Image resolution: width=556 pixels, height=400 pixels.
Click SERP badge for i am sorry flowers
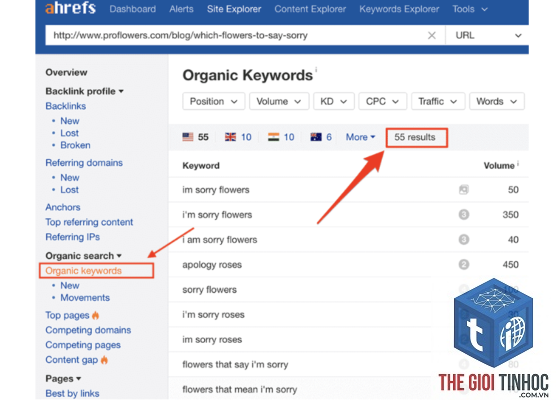coord(463,240)
